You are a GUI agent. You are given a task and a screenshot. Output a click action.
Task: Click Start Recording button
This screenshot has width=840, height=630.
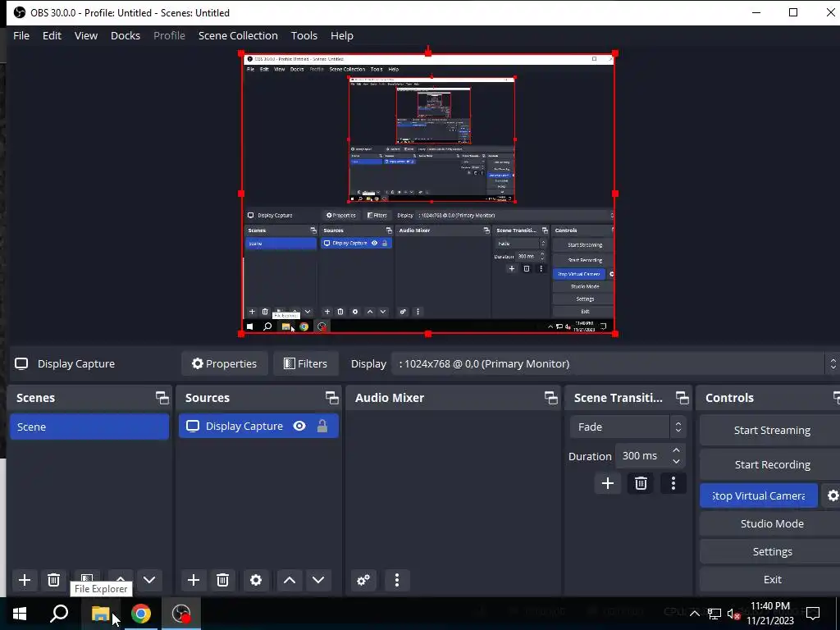(771, 464)
